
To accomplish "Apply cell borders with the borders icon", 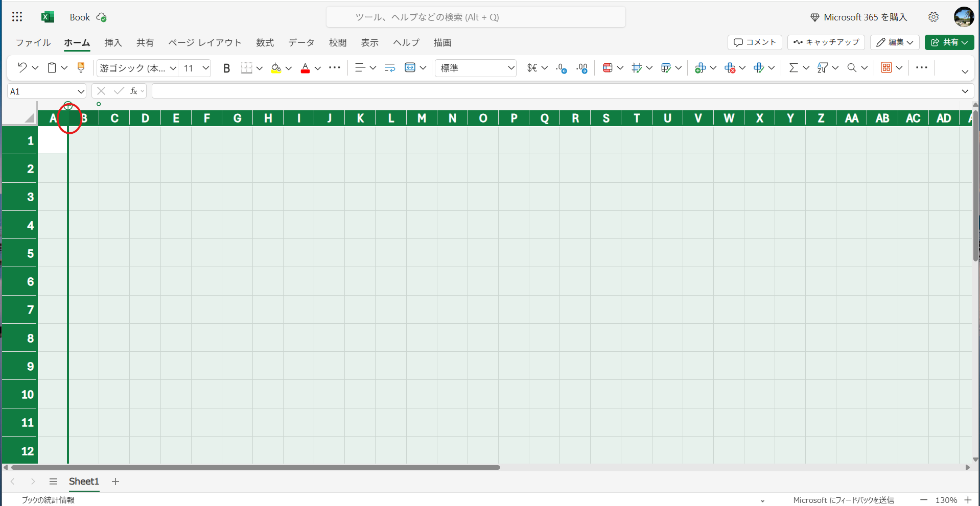I will tap(247, 68).
